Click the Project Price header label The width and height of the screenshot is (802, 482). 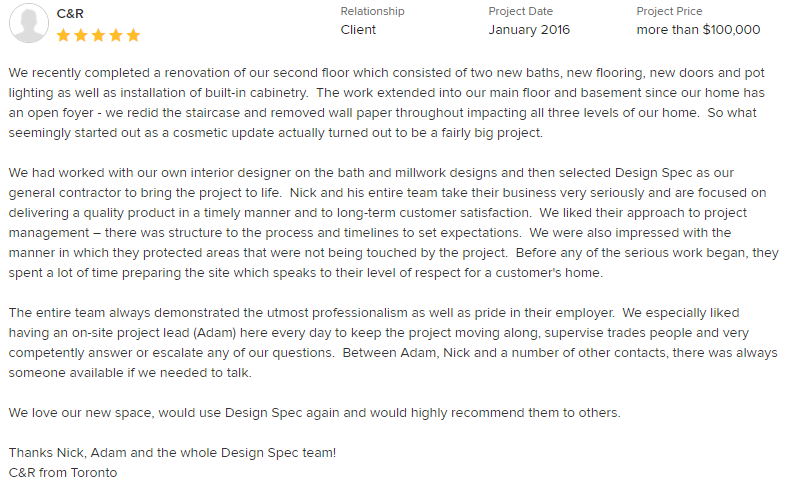(x=669, y=11)
